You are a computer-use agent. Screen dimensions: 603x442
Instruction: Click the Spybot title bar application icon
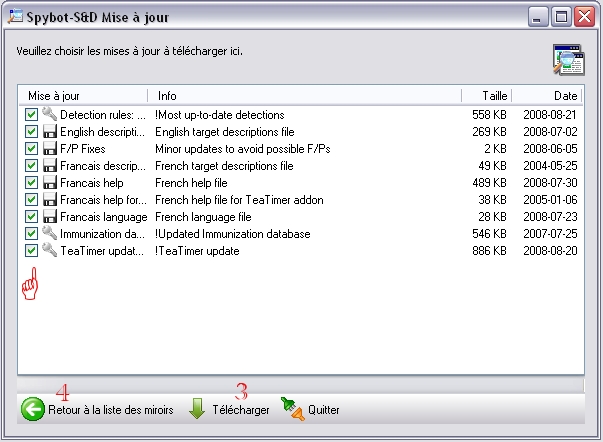15,17
